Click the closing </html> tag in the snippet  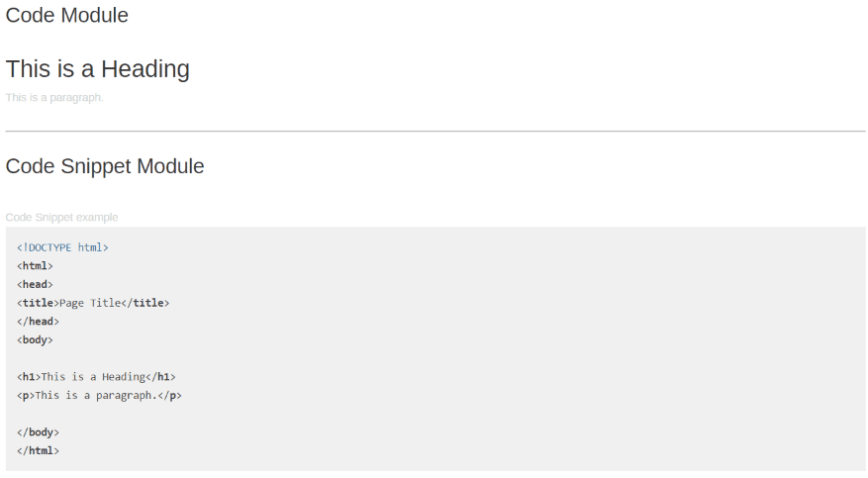[38, 451]
